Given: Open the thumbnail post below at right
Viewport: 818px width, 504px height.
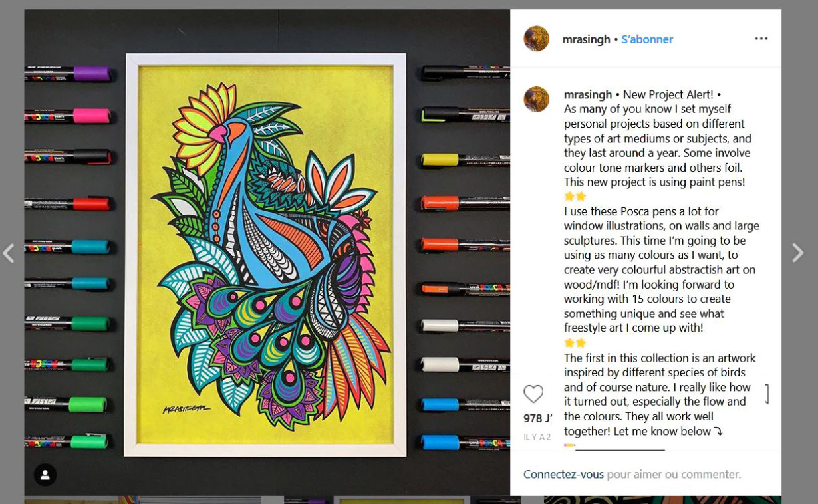Looking at the screenshot, I should click(x=662, y=499).
